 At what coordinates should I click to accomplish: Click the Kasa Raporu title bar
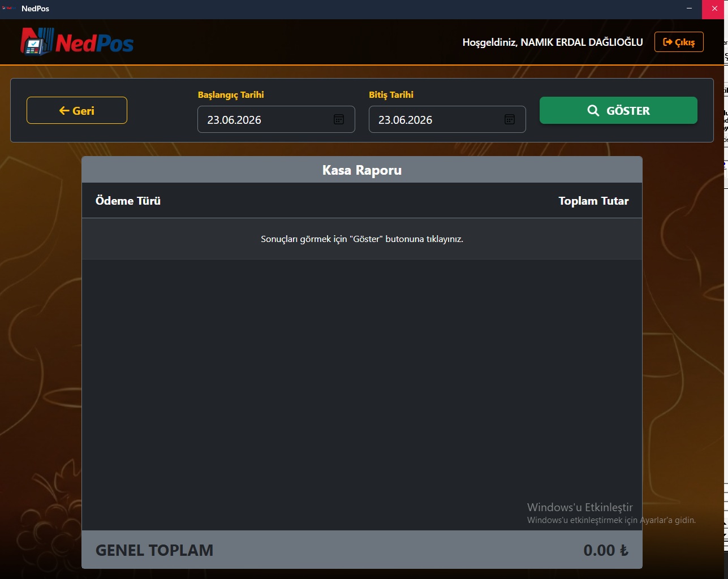pyautogui.click(x=362, y=170)
